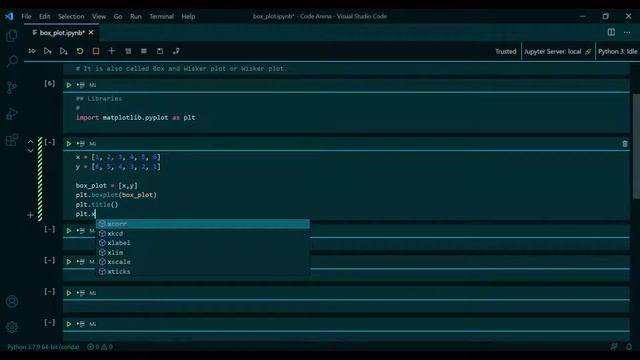Open notifications bell in the status bar

(629, 347)
